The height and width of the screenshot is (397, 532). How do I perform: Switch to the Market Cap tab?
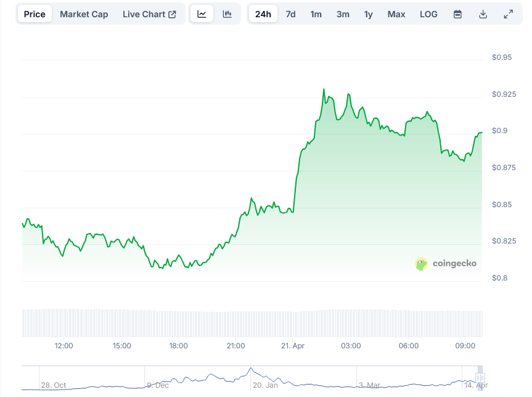click(84, 14)
